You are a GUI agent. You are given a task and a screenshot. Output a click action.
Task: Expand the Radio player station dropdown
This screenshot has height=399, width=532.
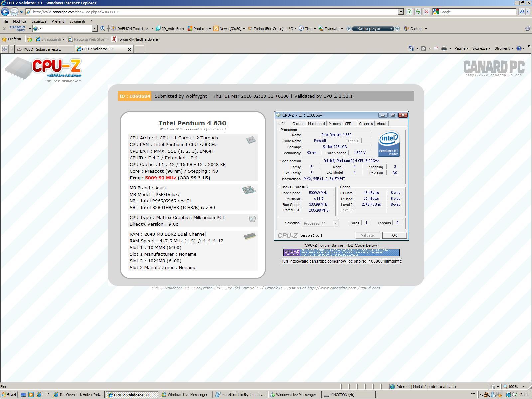click(x=391, y=29)
